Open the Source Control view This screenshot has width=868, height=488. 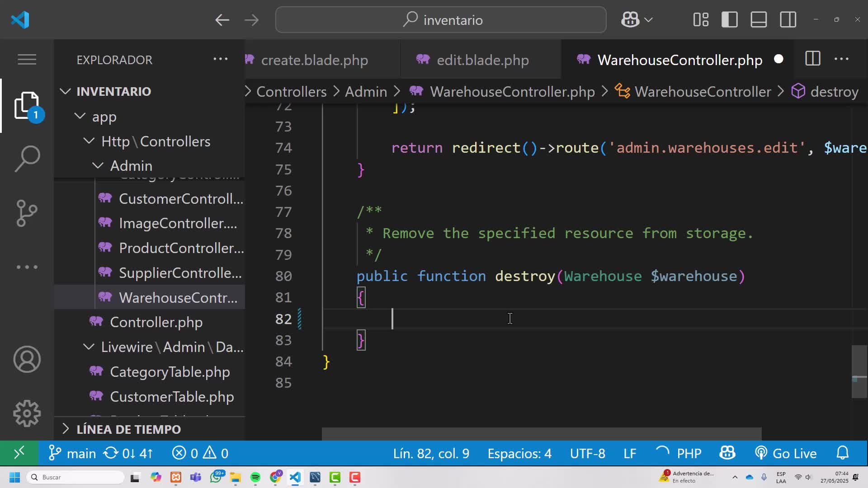[27, 213]
